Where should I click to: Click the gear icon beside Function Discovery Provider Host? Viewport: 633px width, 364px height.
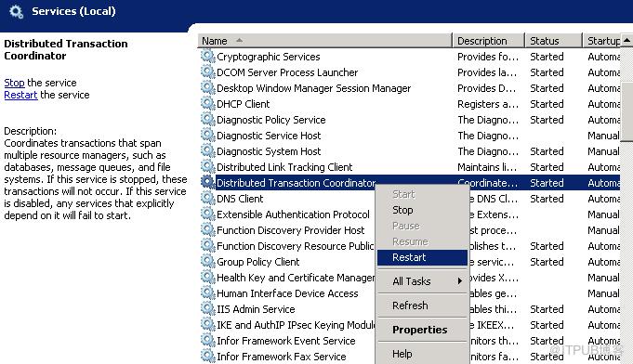click(207, 229)
